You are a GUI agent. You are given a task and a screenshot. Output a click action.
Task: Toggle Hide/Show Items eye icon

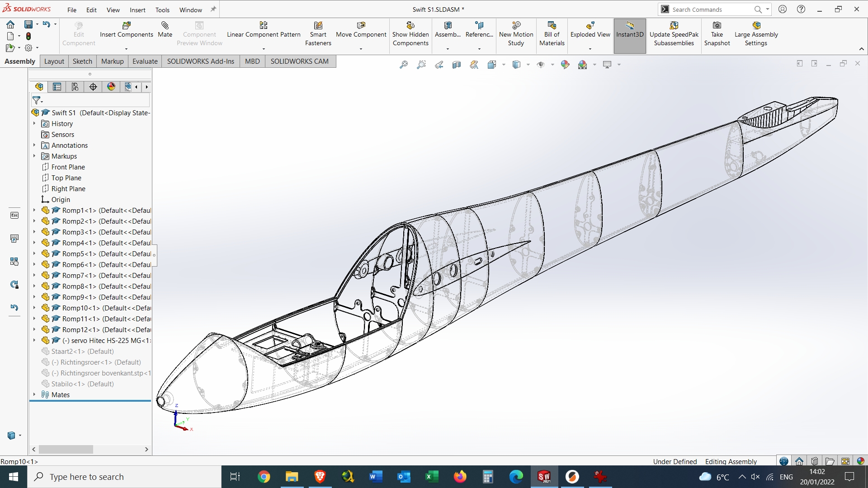pyautogui.click(x=542, y=65)
